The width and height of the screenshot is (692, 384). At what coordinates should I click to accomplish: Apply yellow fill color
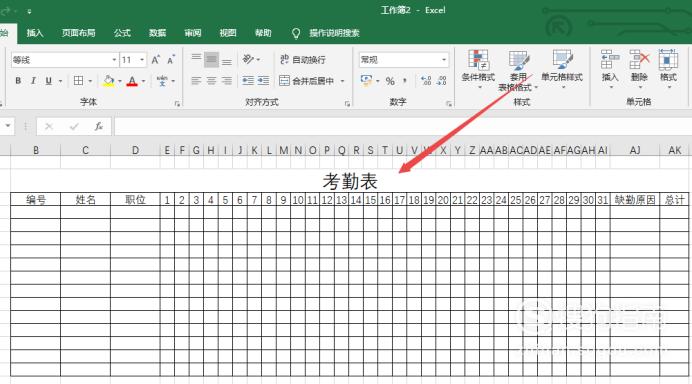pyautogui.click(x=109, y=81)
